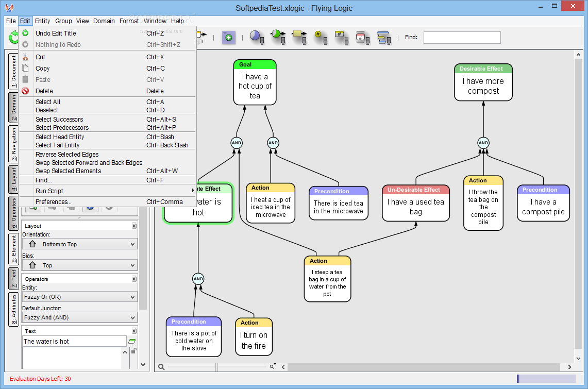The height and width of the screenshot is (389, 588).
Task: Toggle the 6: Element side tab
Action: [13, 249]
